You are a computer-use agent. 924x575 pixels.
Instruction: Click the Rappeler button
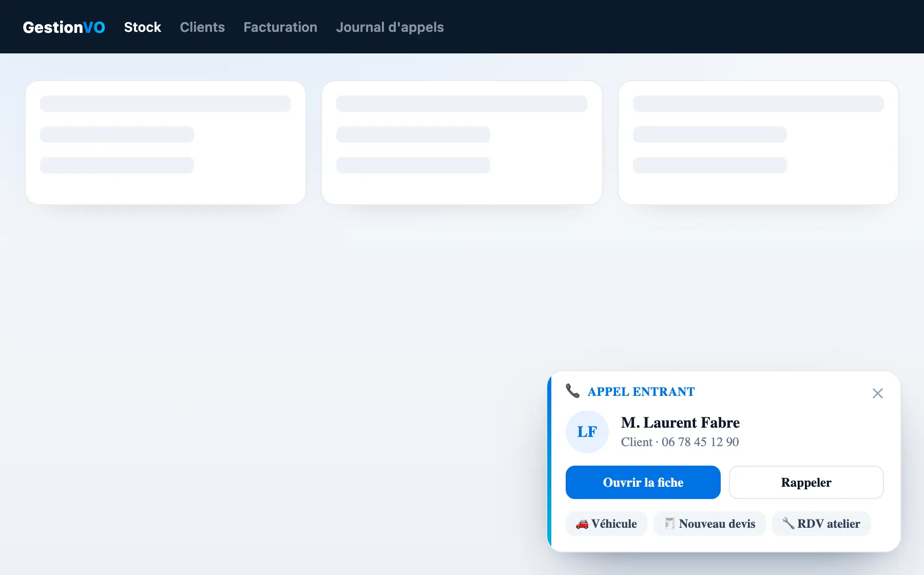806,482
